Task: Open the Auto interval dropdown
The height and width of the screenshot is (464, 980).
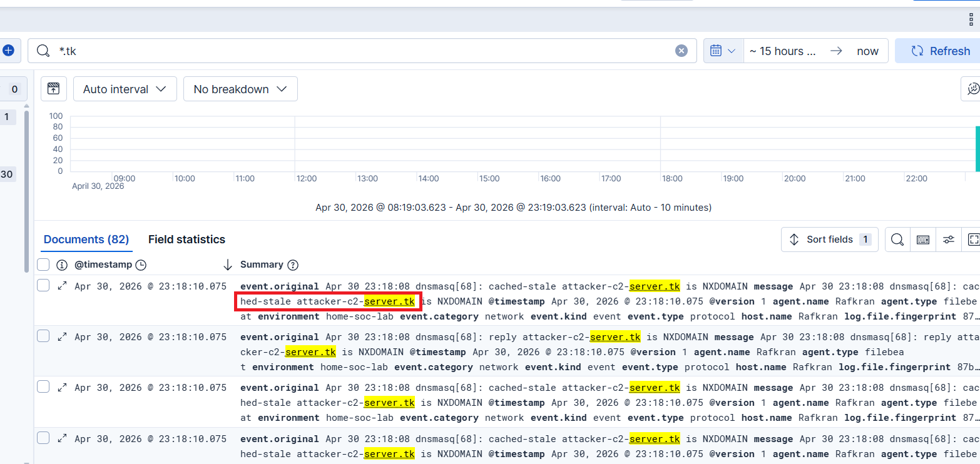Action: [125, 89]
